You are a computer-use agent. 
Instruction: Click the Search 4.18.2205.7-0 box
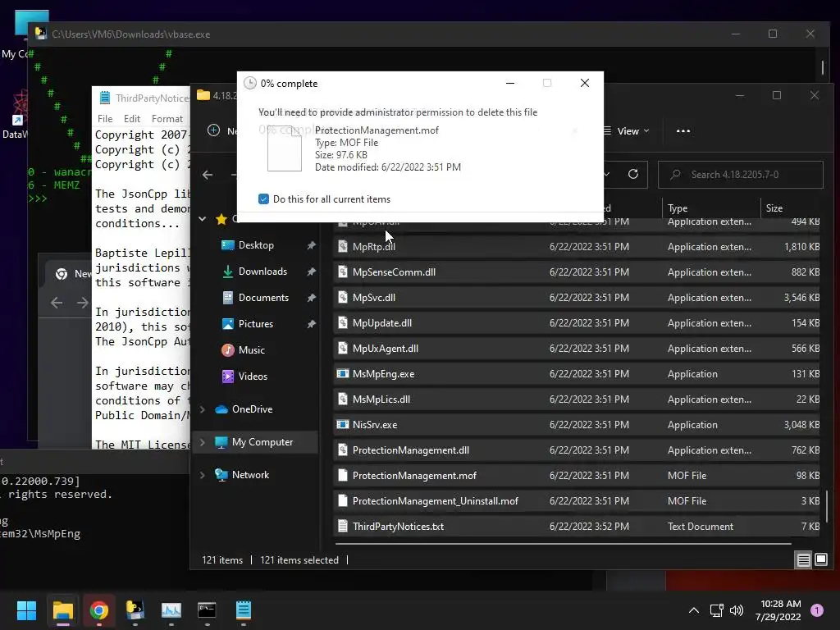click(741, 175)
